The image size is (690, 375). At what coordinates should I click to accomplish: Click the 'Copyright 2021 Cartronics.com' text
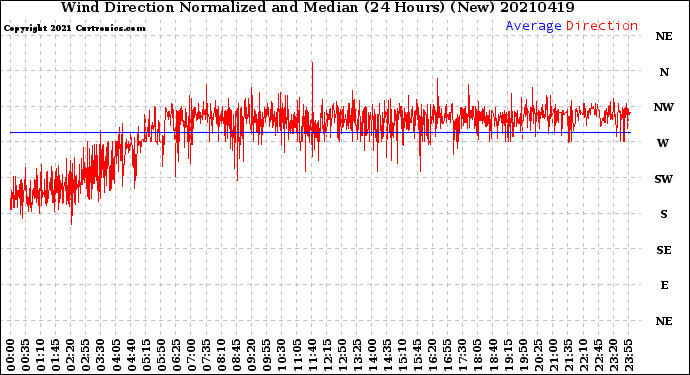[x=74, y=28]
